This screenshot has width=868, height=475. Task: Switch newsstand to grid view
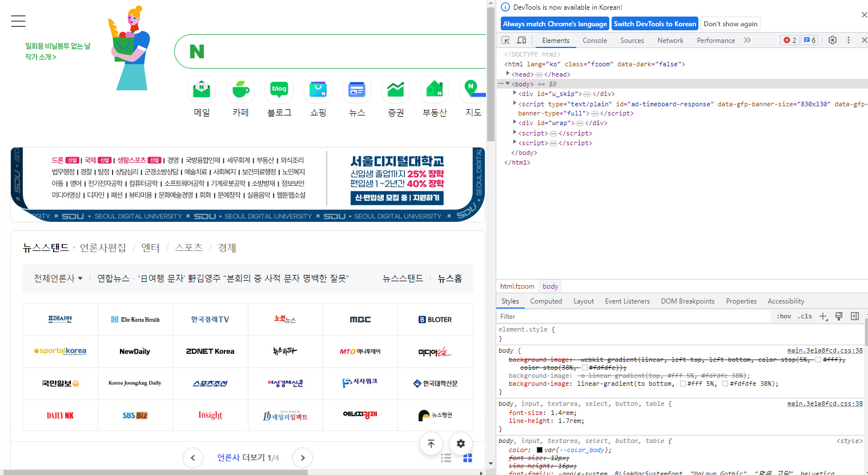(x=468, y=458)
